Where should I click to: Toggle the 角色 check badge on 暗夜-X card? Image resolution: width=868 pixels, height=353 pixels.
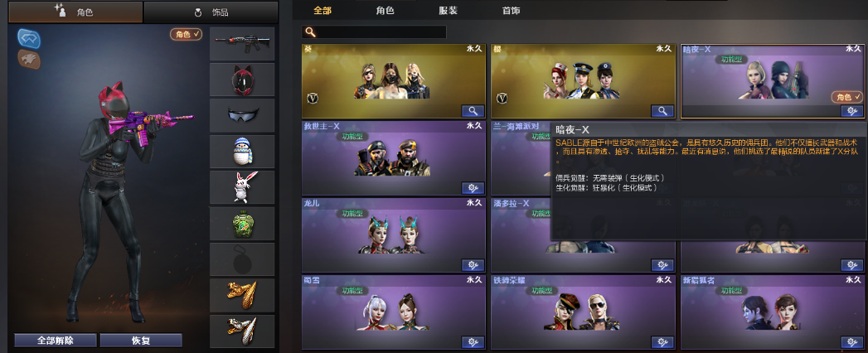click(847, 98)
